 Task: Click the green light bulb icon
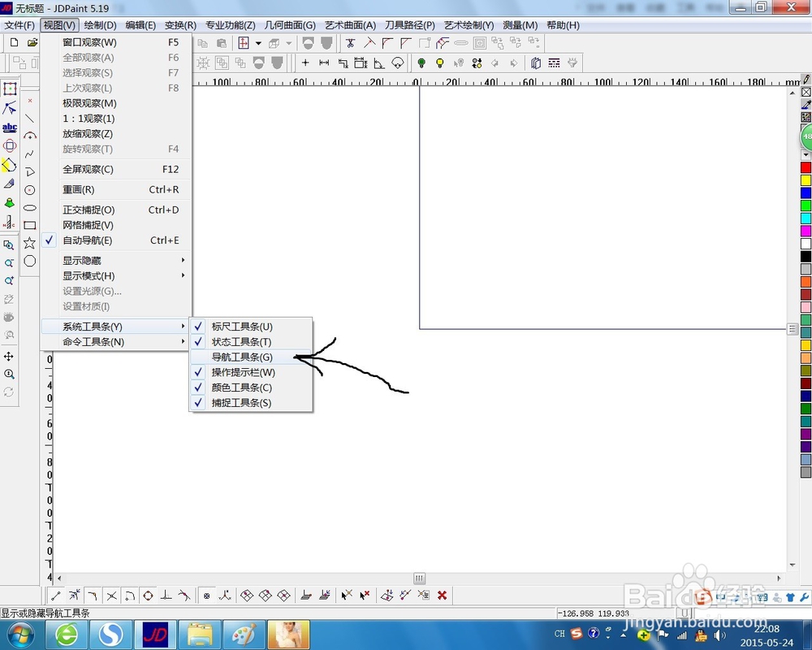click(x=421, y=63)
